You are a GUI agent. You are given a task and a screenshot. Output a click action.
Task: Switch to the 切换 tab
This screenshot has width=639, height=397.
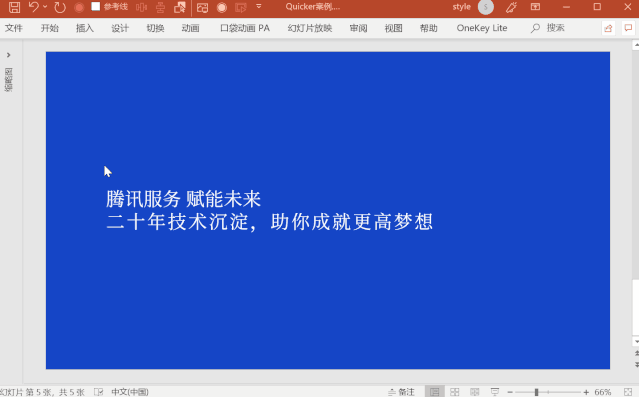coord(155,28)
